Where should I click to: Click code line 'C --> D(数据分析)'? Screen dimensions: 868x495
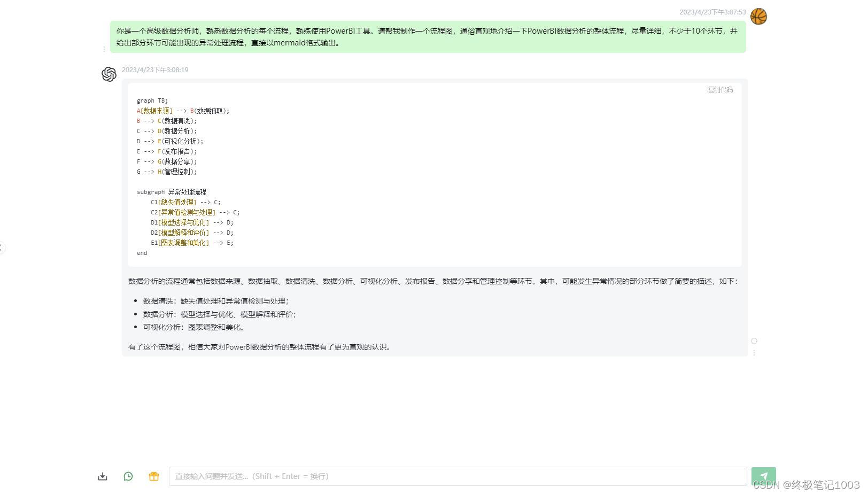[x=167, y=131]
